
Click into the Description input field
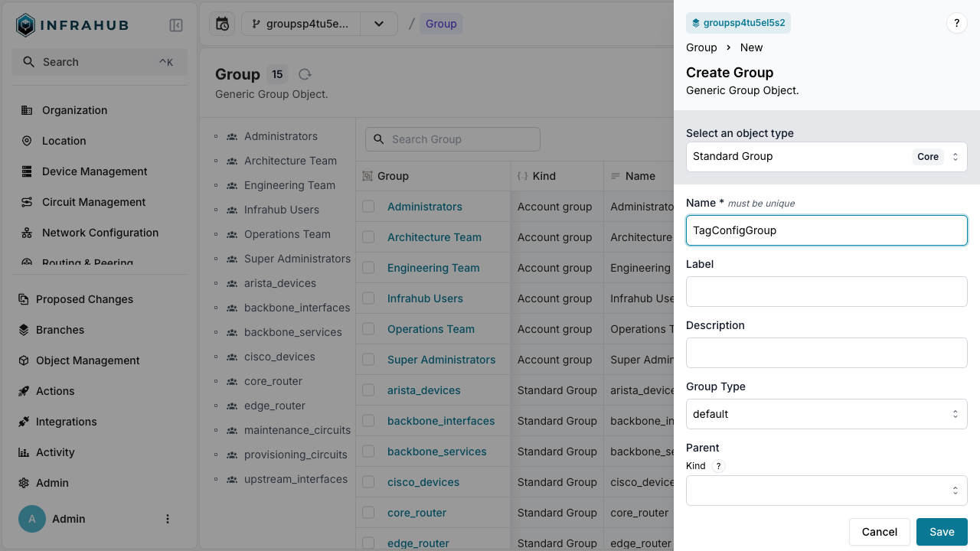[x=826, y=353]
